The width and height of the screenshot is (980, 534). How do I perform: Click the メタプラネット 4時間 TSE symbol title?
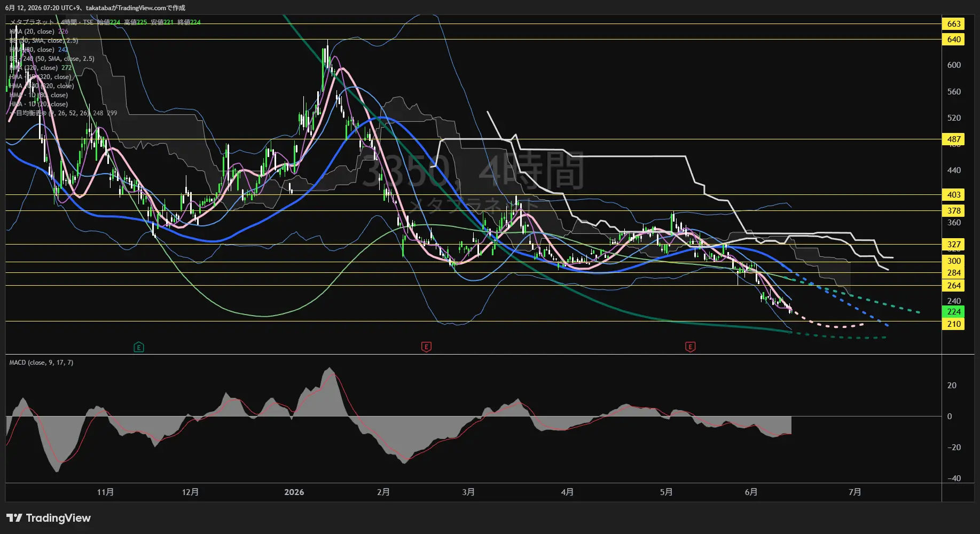click(x=51, y=22)
